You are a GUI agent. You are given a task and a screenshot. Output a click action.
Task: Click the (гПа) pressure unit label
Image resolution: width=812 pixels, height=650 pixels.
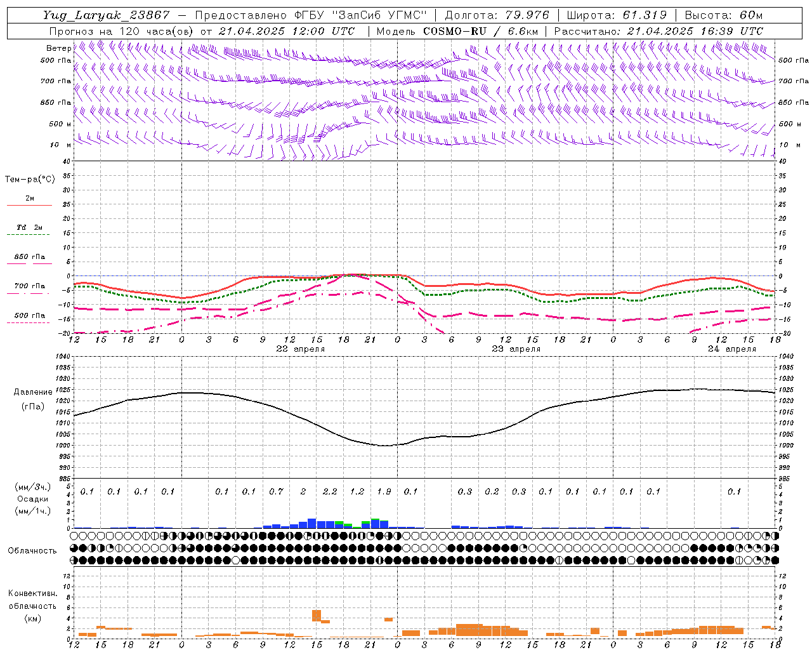pyautogui.click(x=33, y=407)
